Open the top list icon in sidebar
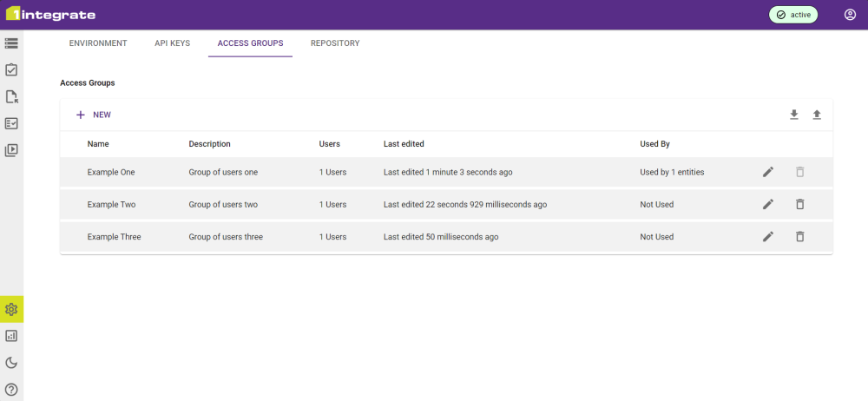The image size is (868, 401). [x=11, y=43]
